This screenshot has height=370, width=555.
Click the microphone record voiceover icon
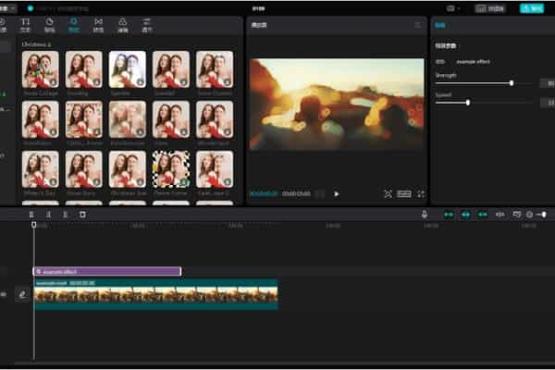pos(424,214)
